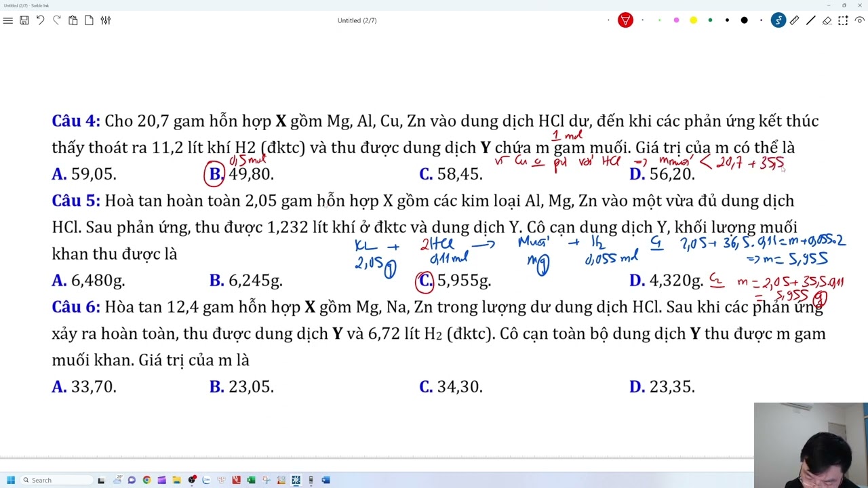Select the blue freehand ink tool

[x=778, y=20]
